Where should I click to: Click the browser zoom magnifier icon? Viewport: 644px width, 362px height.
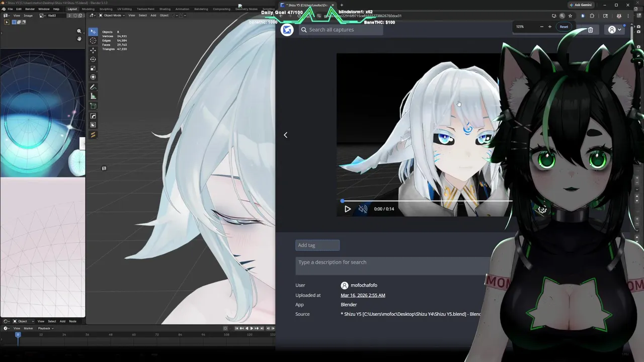[x=562, y=16]
